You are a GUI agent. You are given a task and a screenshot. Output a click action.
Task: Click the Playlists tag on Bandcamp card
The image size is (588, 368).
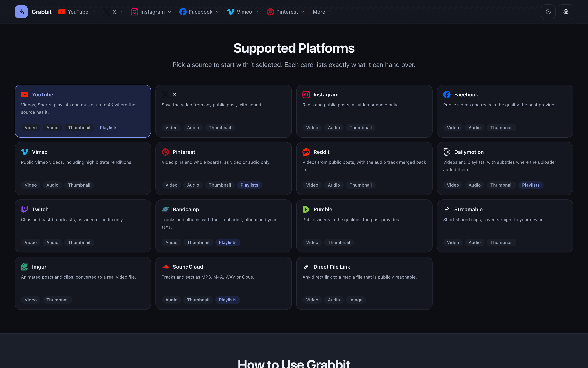click(x=227, y=242)
